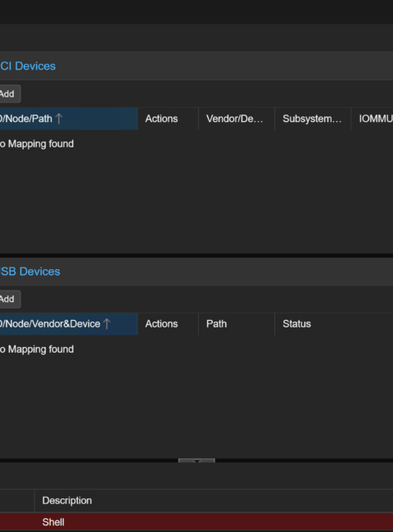Click the USB Devices panel title
The width and height of the screenshot is (393, 532).
pyautogui.click(x=29, y=271)
